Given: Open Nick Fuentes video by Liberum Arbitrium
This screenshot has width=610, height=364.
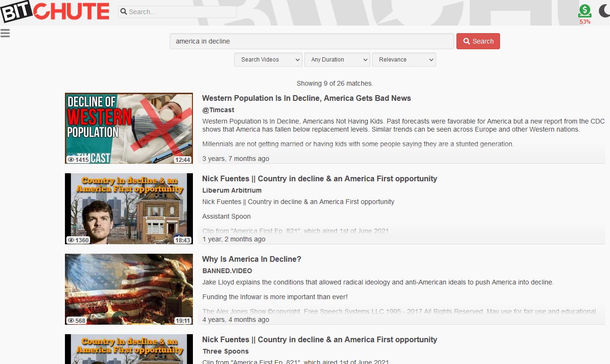Looking at the screenshot, I should [319, 178].
